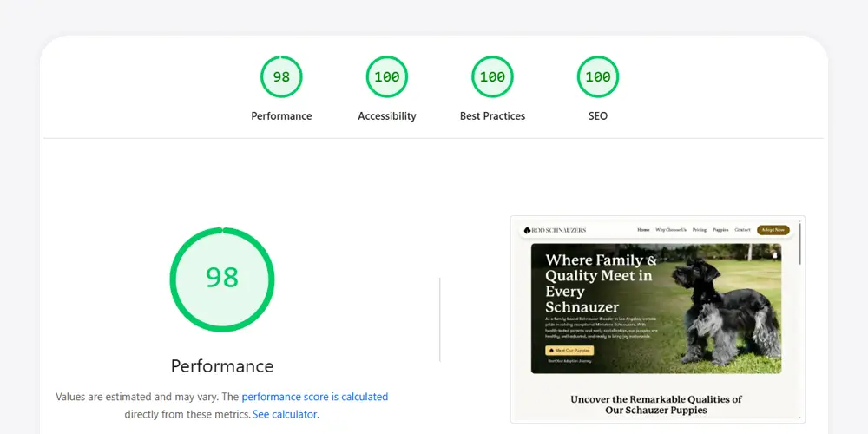Open Puppies in the preview navigation
The height and width of the screenshot is (434, 868).
tap(720, 230)
